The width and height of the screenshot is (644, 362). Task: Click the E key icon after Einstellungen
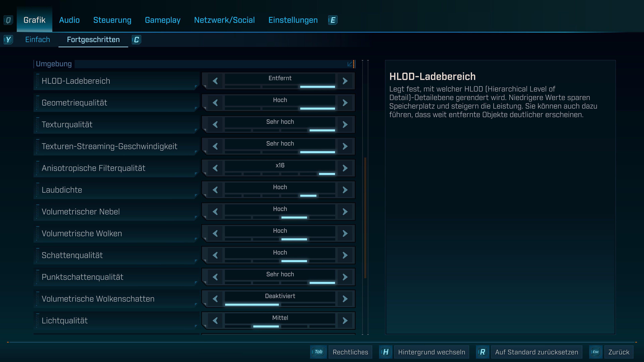click(x=333, y=20)
